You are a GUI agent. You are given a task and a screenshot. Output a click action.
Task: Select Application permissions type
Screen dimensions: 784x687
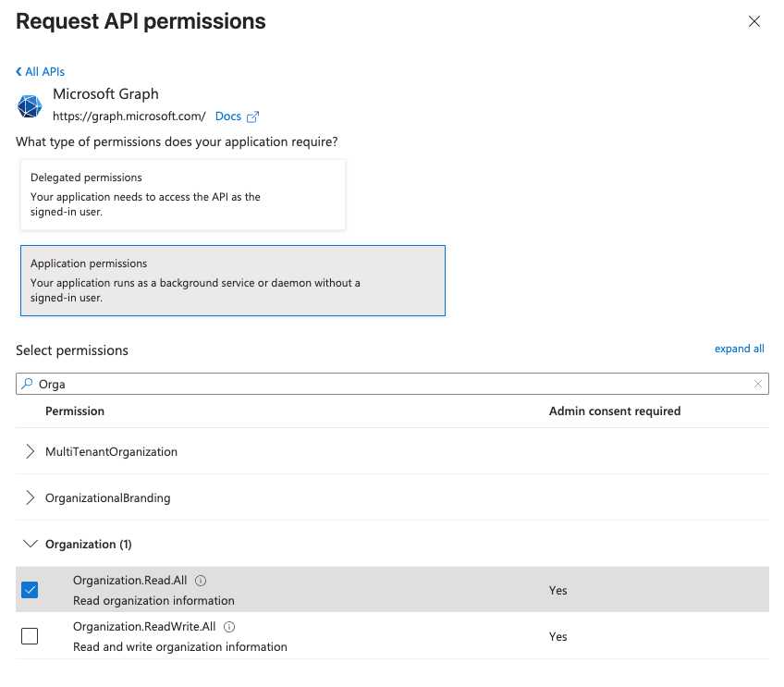click(x=232, y=280)
